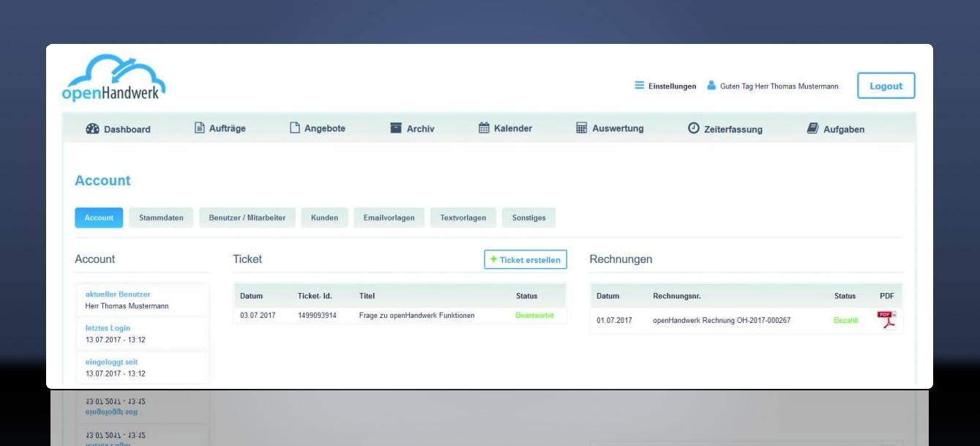Open the Dashboard menu item
This screenshot has width=980, height=446.
pos(118,129)
